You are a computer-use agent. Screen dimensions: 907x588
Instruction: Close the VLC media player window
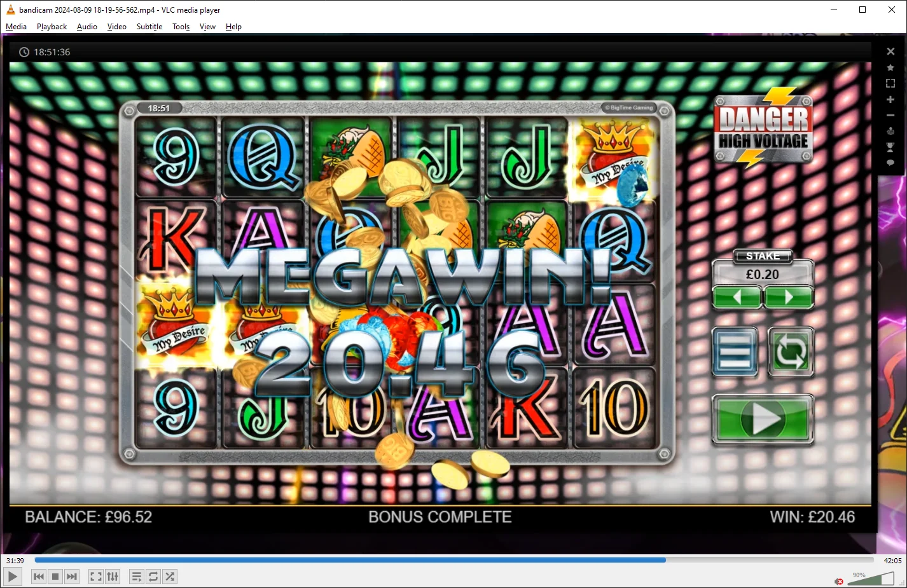pyautogui.click(x=892, y=10)
